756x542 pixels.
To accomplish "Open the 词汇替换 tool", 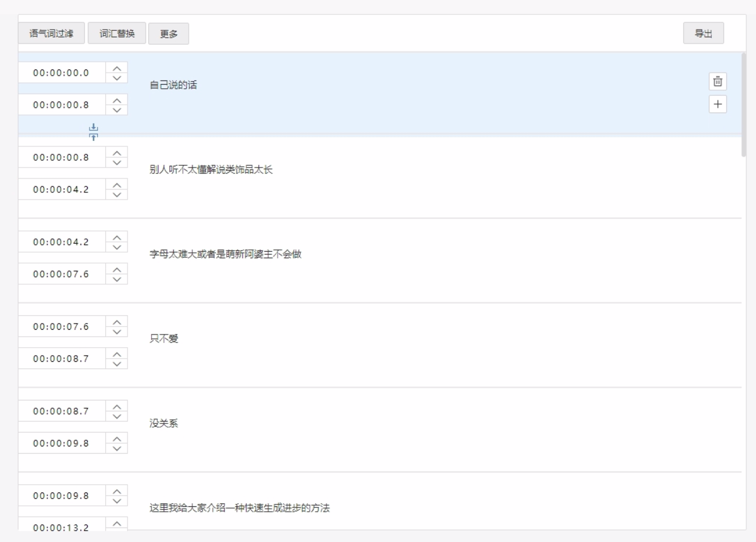I will tap(117, 33).
